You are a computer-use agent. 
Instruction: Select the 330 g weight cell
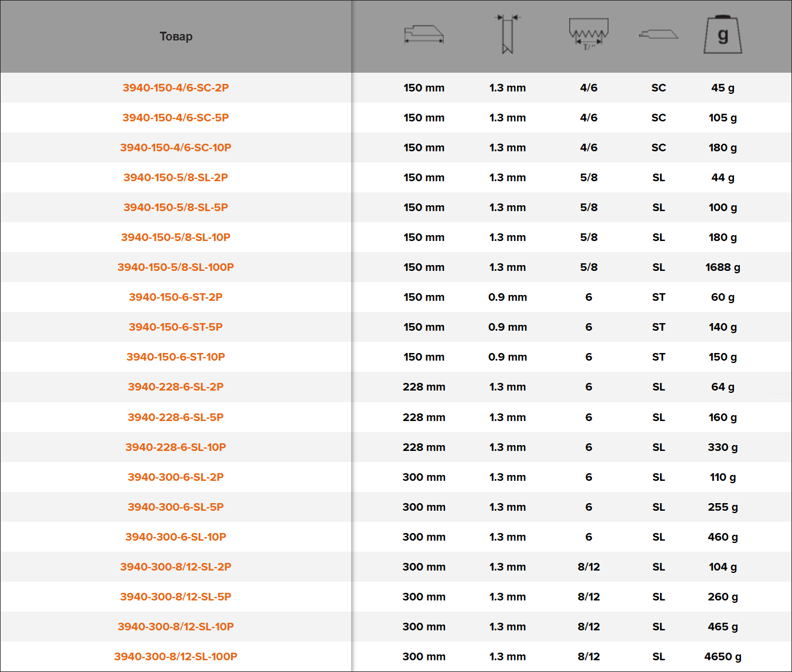click(x=723, y=447)
